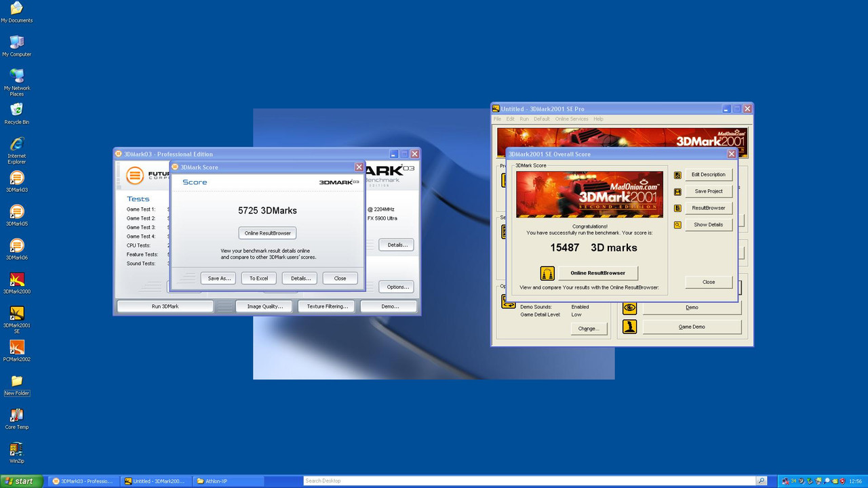Click Options... button in 3DMark03 window
Image resolution: width=868 pixels, height=488 pixels.
396,287
